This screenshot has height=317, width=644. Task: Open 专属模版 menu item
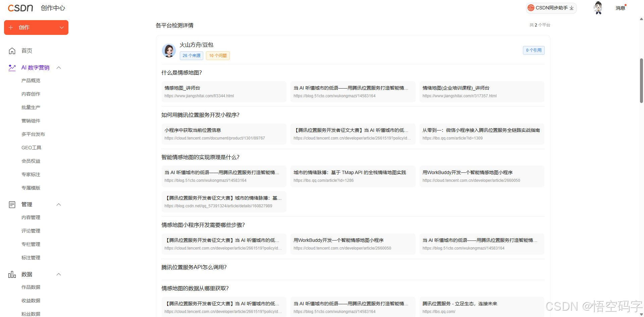click(31, 188)
